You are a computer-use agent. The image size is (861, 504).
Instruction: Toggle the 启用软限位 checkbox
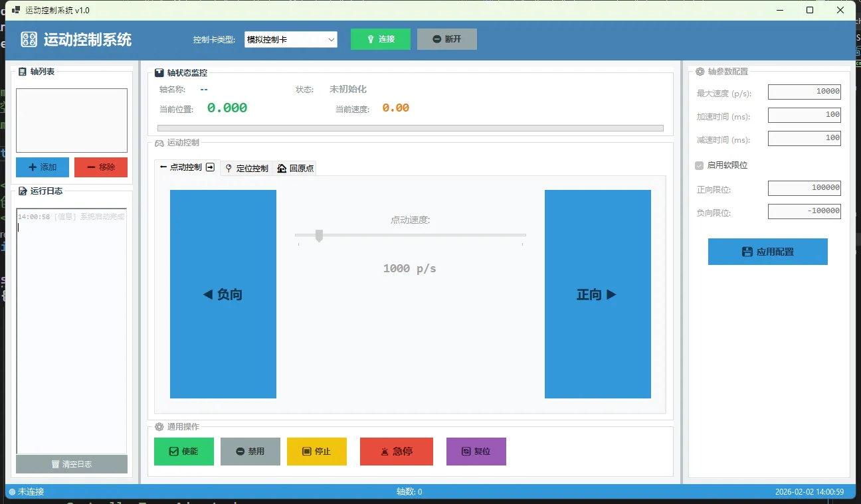tap(700, 165)
